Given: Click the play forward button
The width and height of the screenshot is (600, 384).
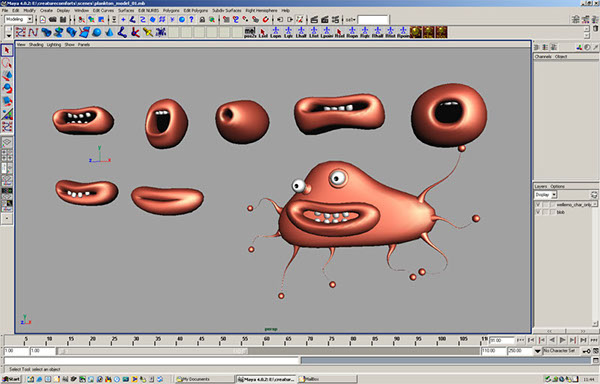Looking at the screenshot, I should tap(562, 340).
